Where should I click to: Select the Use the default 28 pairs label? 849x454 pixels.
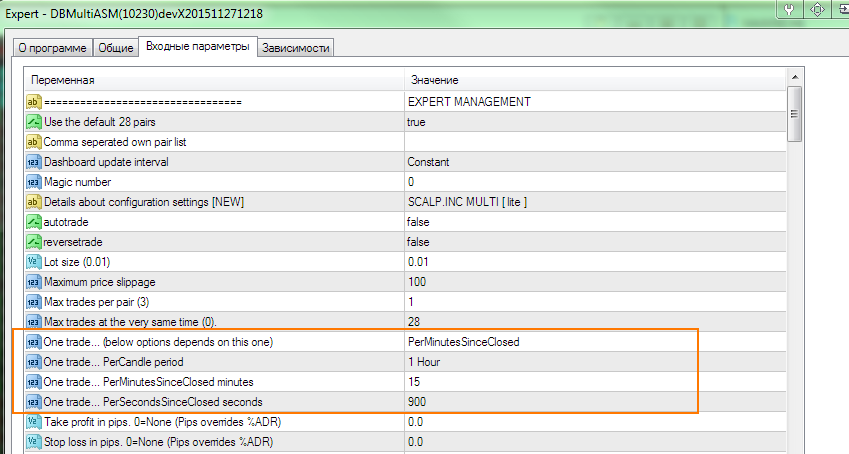(x=100, y=122)
